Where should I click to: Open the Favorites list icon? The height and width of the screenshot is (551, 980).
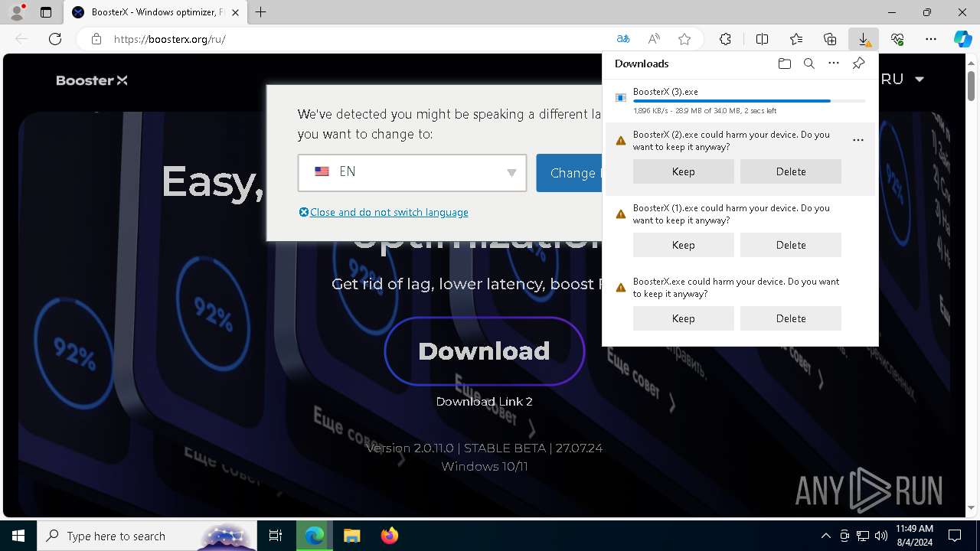796,39
